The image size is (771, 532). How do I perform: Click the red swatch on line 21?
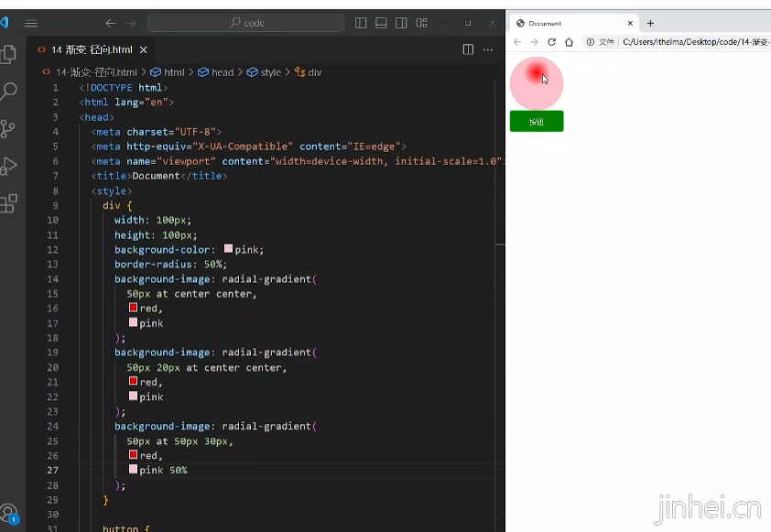click(x=133, y=381)
